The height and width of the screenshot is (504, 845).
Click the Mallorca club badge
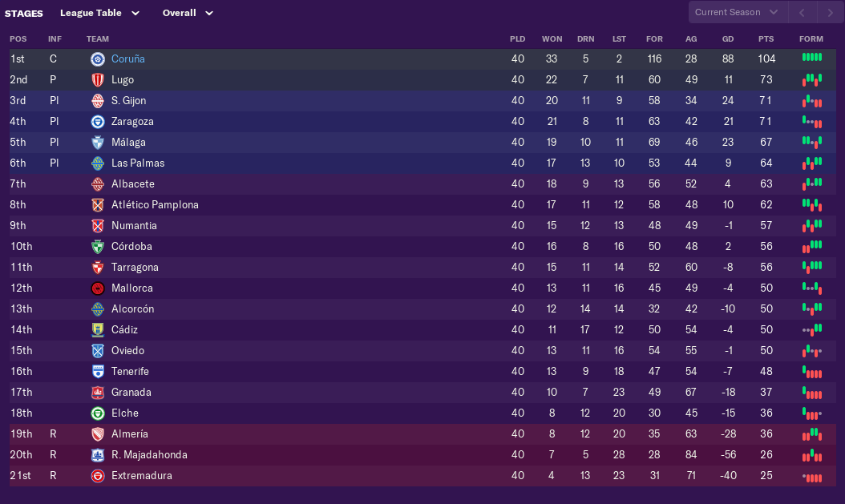98,288
